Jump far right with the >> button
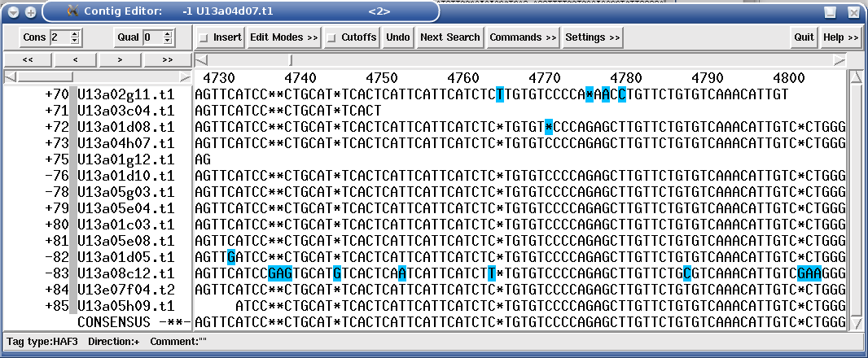Viewport: 868px width, 358px height. click(x=167, y=59)
